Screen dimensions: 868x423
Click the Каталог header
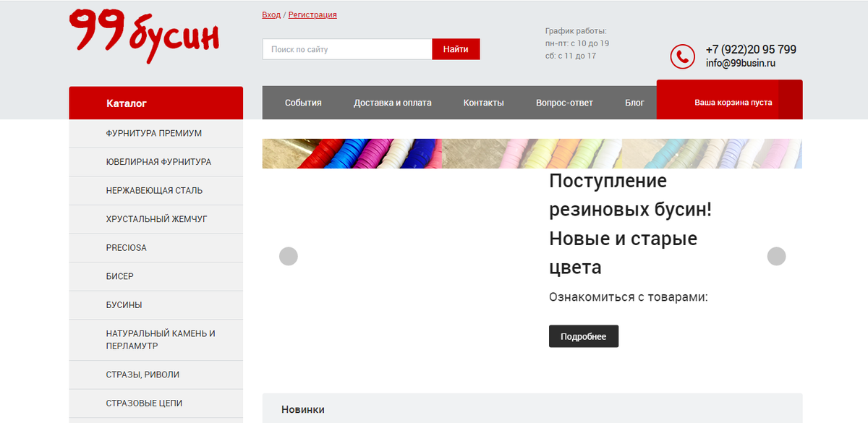[x=156, y=103]
